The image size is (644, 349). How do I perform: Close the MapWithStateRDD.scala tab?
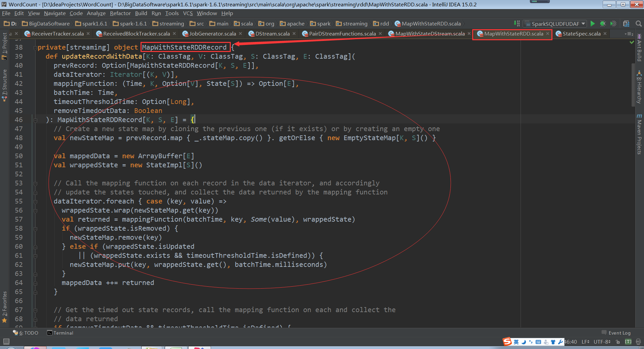(x=548, y=34)
